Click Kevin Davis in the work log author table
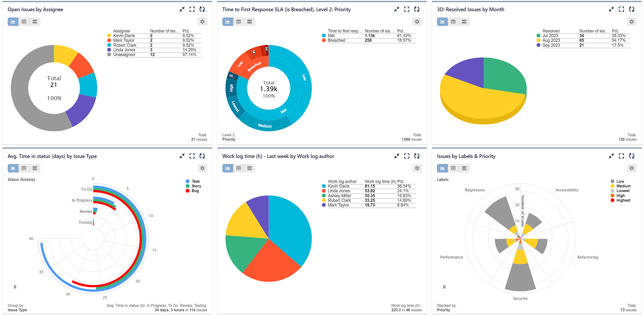644x315 pixels. tap(339, 186)
